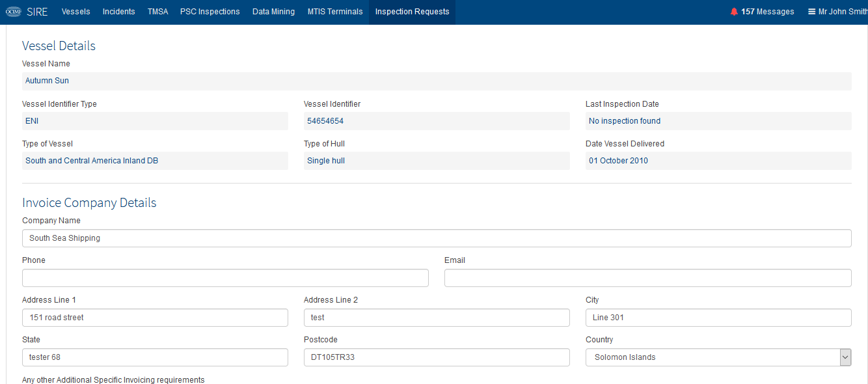Image resolution: width=868 pixels, height=384 pixels.
Task: Open the notification bell icon
Action: click(x=734, y=12)
